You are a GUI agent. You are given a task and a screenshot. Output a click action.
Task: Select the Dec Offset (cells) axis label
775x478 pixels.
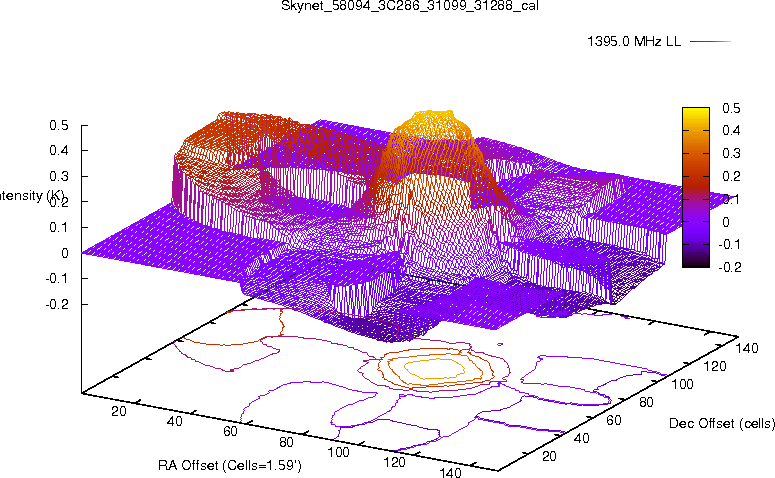tap(722, 424)
